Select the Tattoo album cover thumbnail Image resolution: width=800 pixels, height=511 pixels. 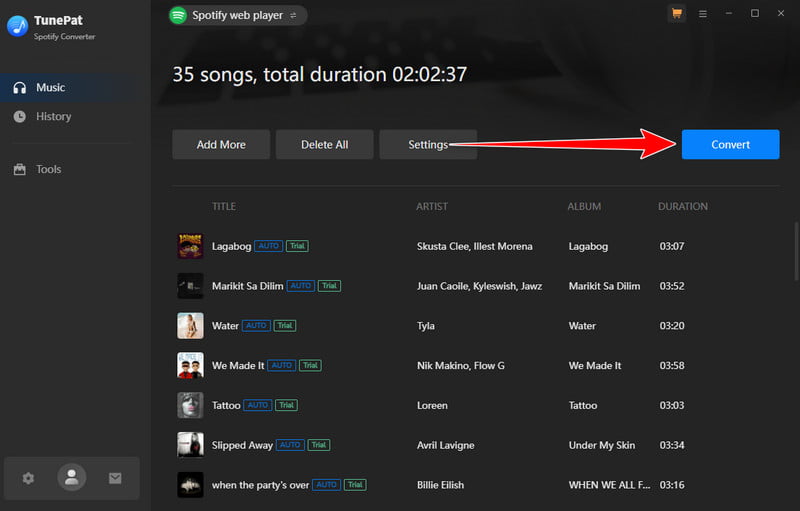(190, 405)
